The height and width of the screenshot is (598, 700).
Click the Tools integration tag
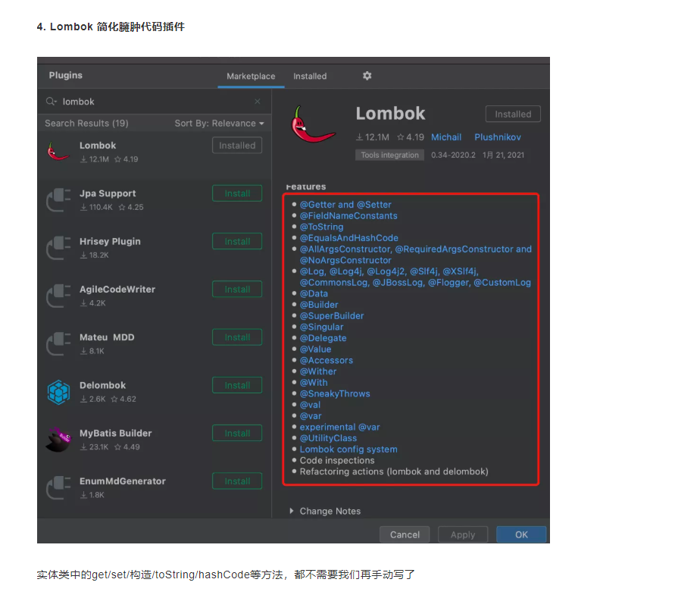point(389,155)
